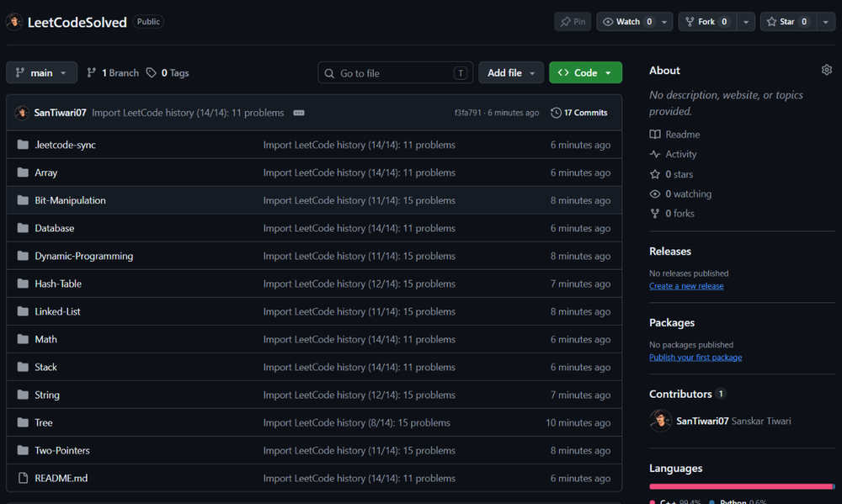Viewport: 842px width, 504px height.
Task: Click the Bit-Manipulation folder icon
Action: pos(23,200)
